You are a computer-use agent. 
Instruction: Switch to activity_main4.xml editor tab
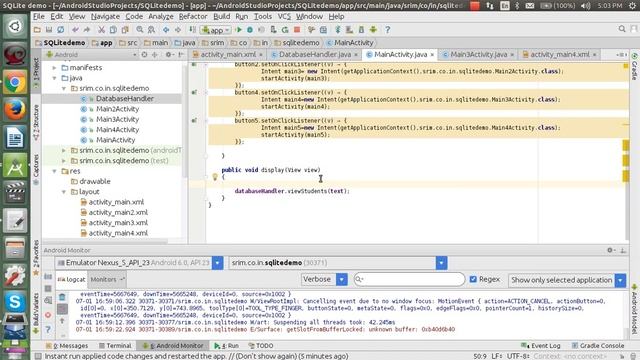560,54
